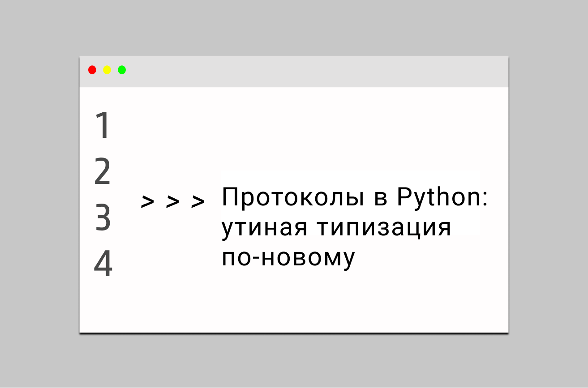The image size is (588, 388).
Task: Select line number 1
Action: pyautogui.click(x=103, y=125)
